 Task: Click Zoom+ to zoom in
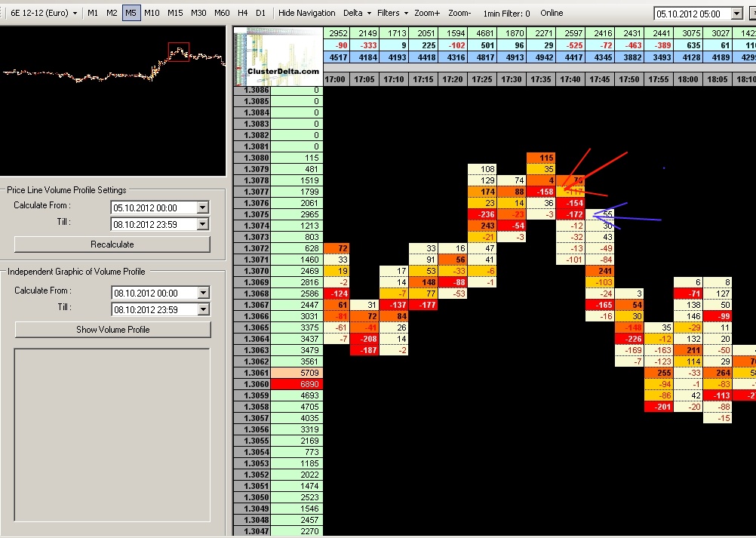coord(427,13)
